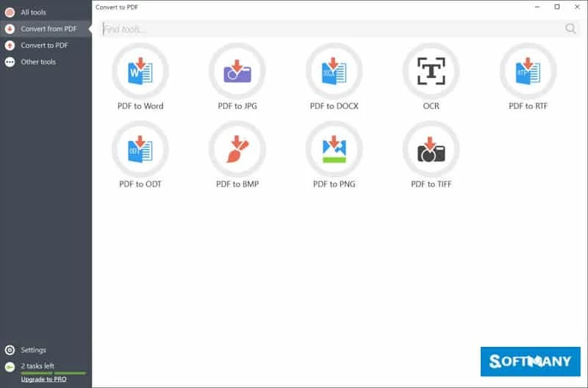Show All tools in sidebar

[33, 12]
